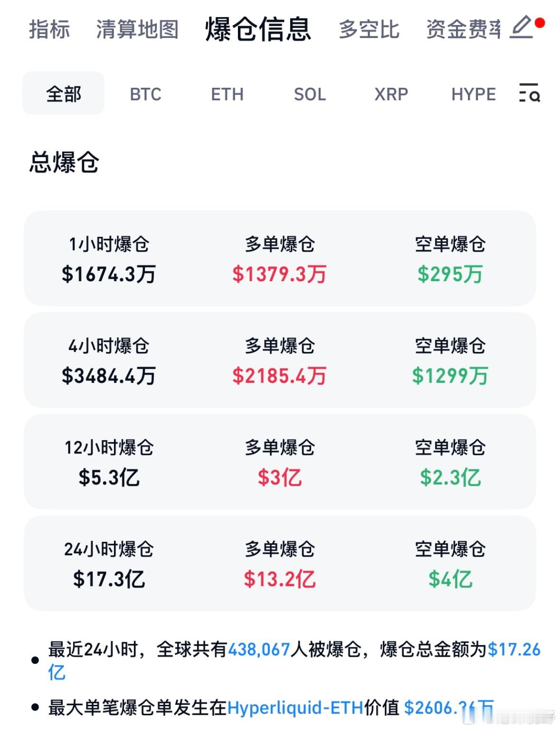This screenshot has width=560, height=730.
Task: Open the 资金费率 tab
Action: coord(463,29)
